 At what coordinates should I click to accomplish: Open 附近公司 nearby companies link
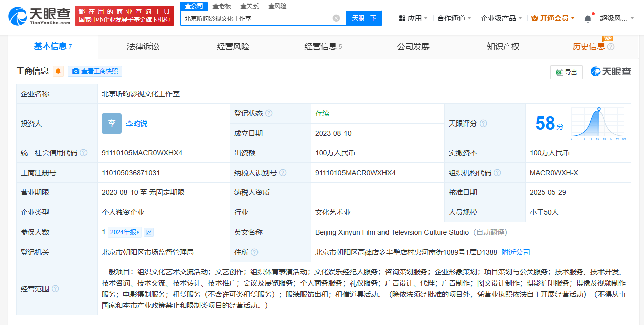(x=516, y=252)
